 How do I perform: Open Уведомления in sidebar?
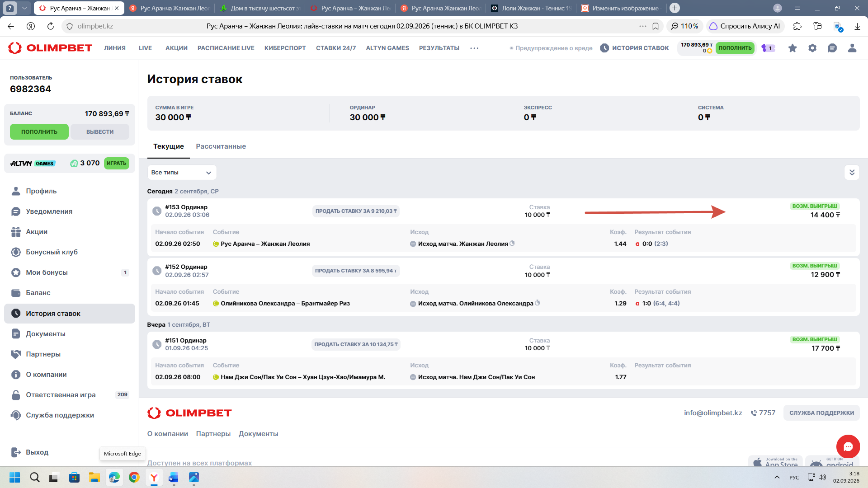point(70,211)
